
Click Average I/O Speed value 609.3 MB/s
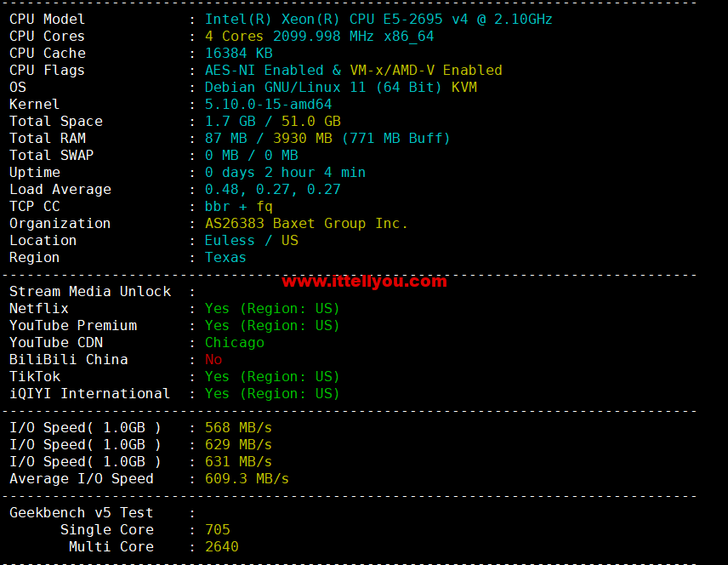click(x=247, y=479)
